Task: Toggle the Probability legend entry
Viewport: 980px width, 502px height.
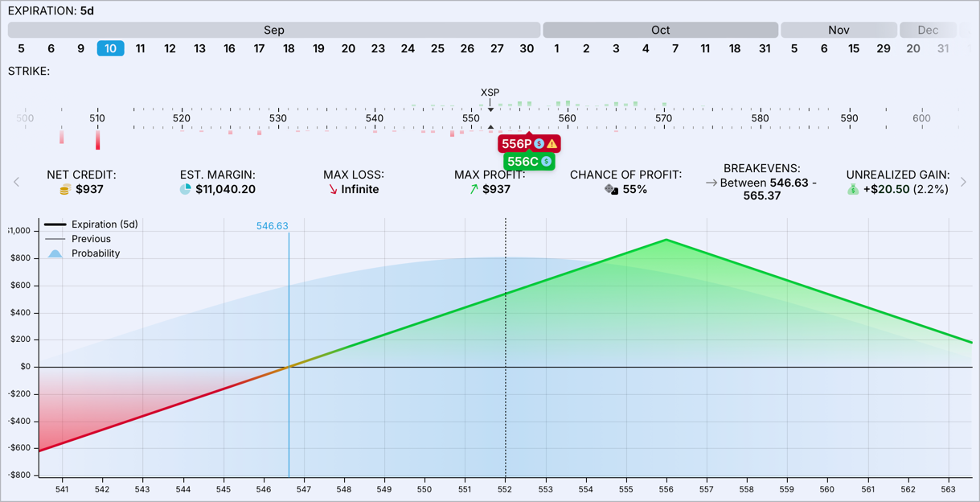Action: point(83,253)
